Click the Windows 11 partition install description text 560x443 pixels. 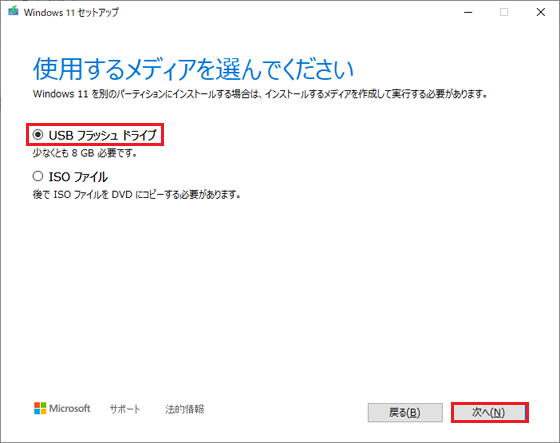260,94
